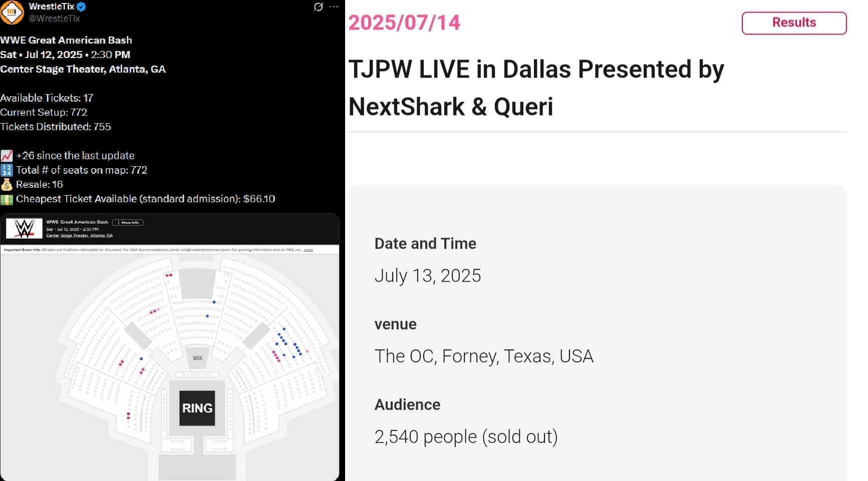Click the 2025/07/14 date heading
This screenshot has width=868, height=481.
pyautogui.click(x=404, y=23)
